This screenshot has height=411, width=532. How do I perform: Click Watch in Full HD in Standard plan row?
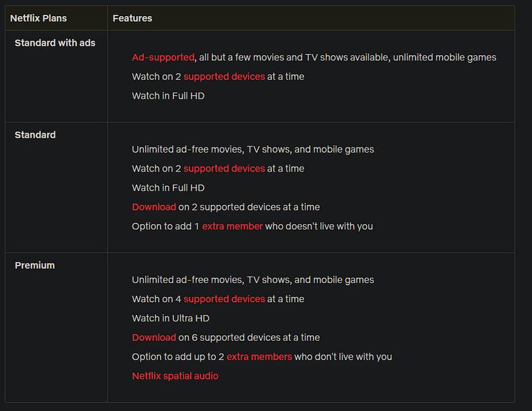click(x=168, y=188)
